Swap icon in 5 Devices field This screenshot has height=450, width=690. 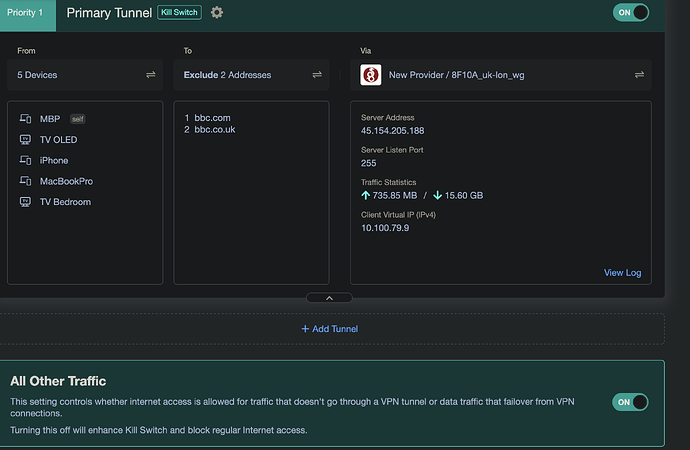point(150,75)
